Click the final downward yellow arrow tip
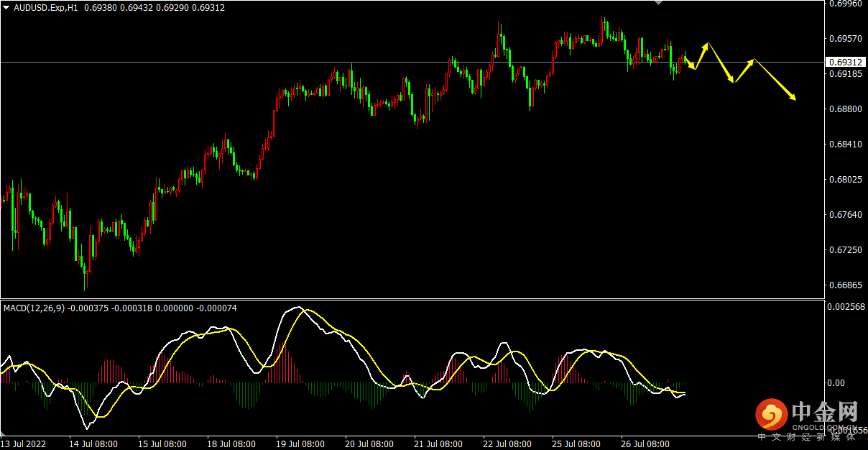868x450 pixels. pos(795,98)
